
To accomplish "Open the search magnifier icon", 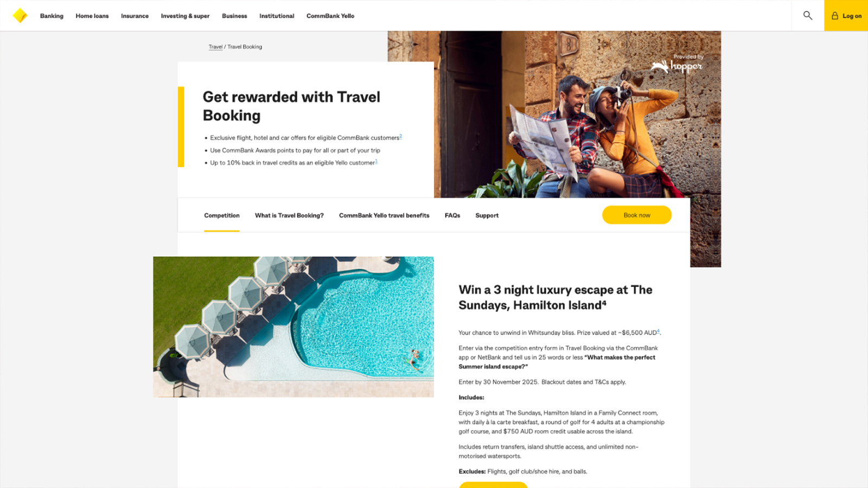I will tap(808, 16).
